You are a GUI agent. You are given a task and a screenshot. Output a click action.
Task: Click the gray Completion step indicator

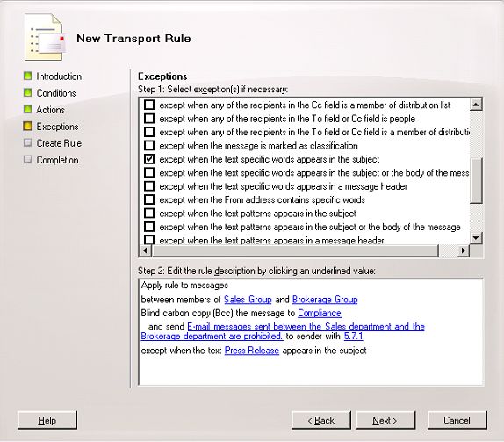(x=28, y=160)
